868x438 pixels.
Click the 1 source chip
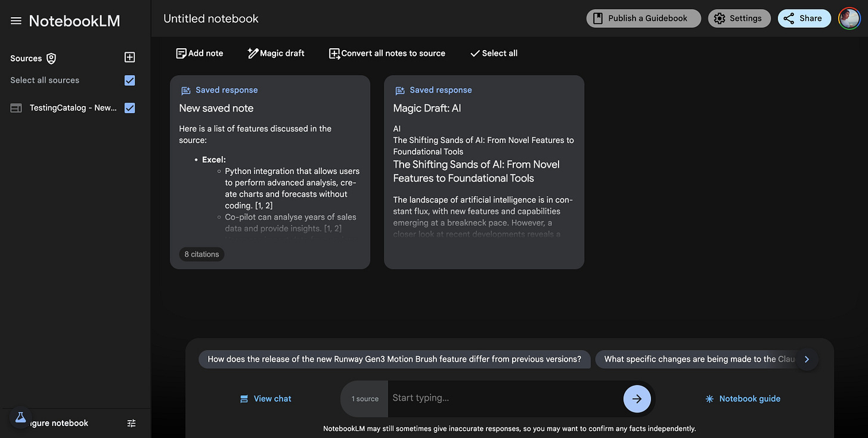pyautogui.click(x=365, y=399)
